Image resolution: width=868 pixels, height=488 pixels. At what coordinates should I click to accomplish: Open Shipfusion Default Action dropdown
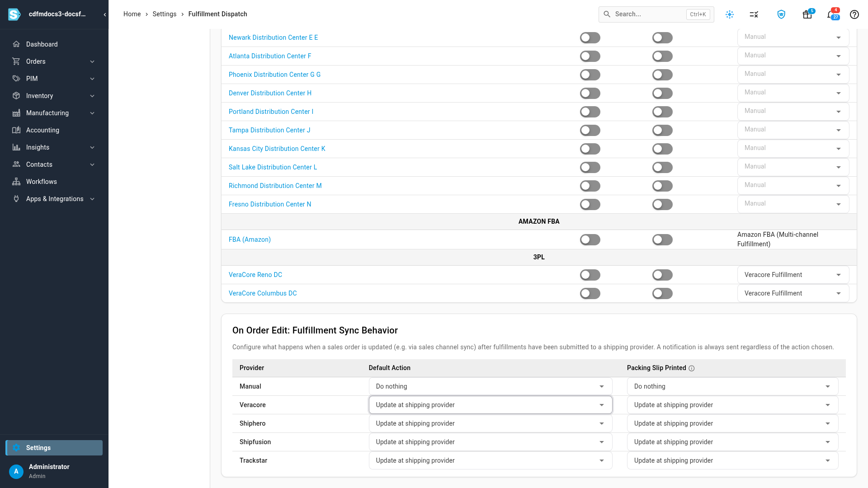[x=491, y=442]
